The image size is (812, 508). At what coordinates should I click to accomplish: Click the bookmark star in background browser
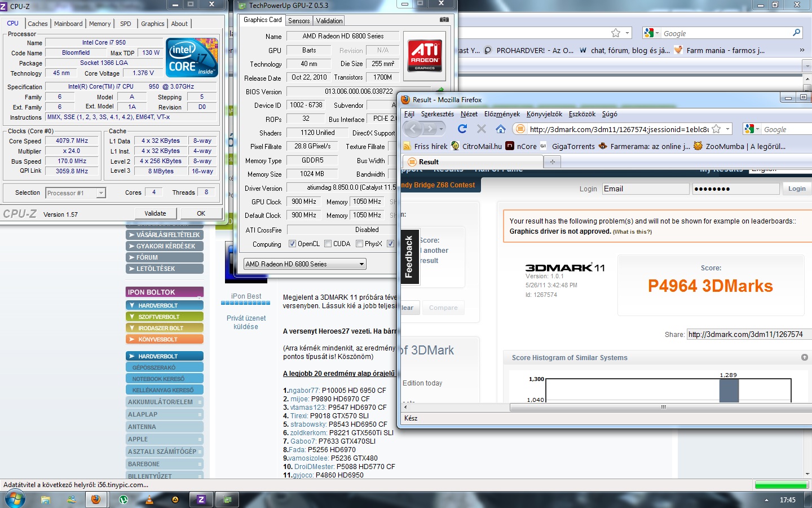pyautogui.click(x=616, y=33)
